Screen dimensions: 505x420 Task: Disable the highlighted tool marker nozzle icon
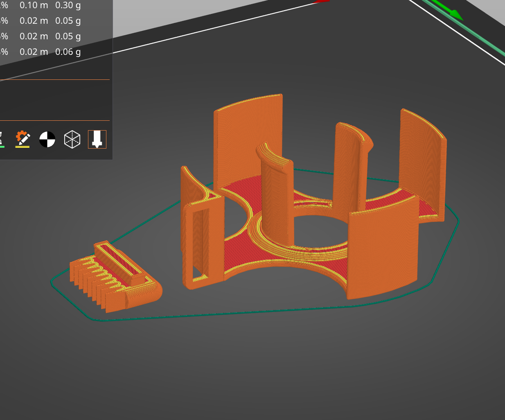97,139
